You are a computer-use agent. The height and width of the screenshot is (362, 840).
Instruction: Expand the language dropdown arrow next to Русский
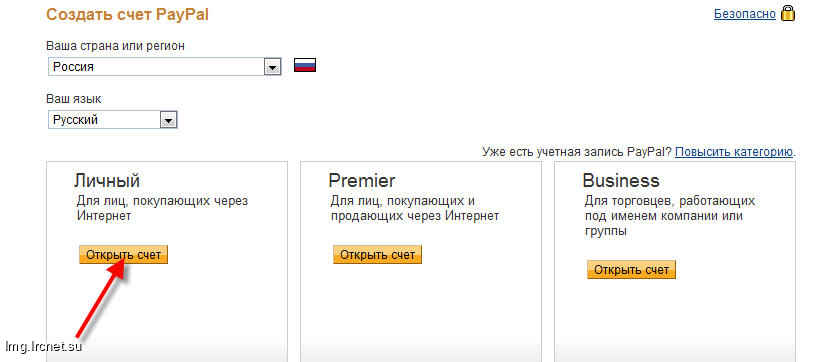click(168, 120)
